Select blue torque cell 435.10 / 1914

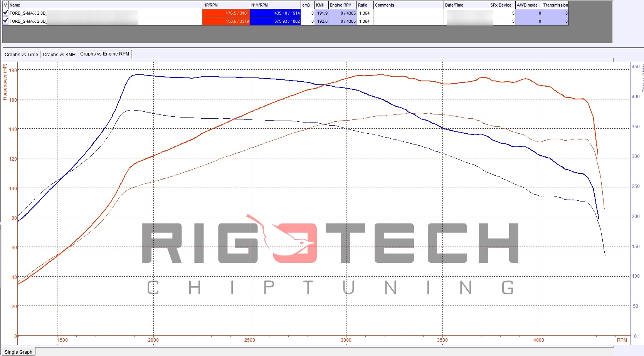(275, 13)
